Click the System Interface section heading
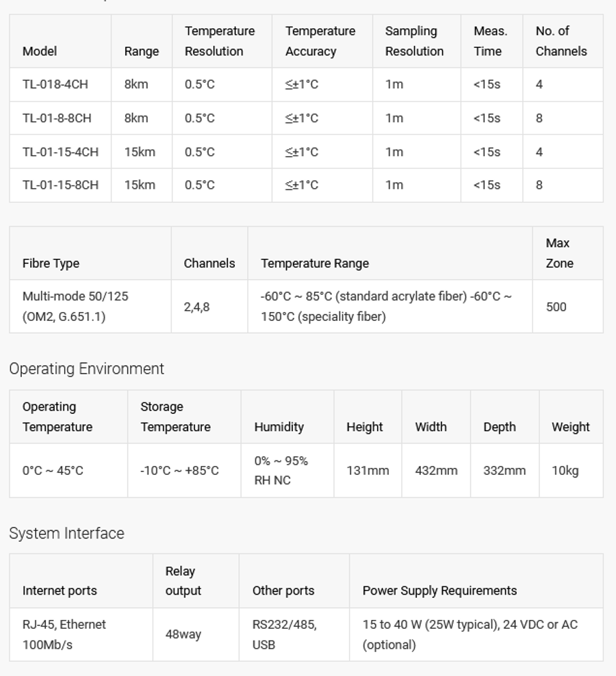Image resolution: width=616 pixels, height=676 pixels. pos(66,533)
